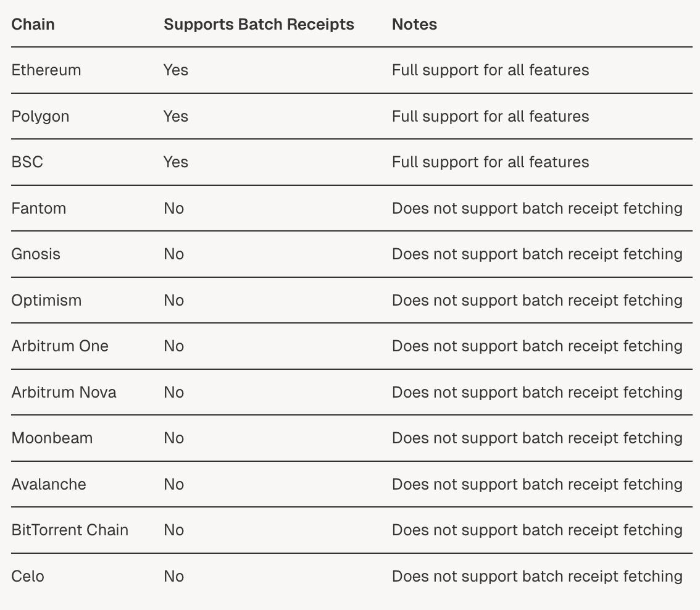Click the Chain column header

coord(33,25)
